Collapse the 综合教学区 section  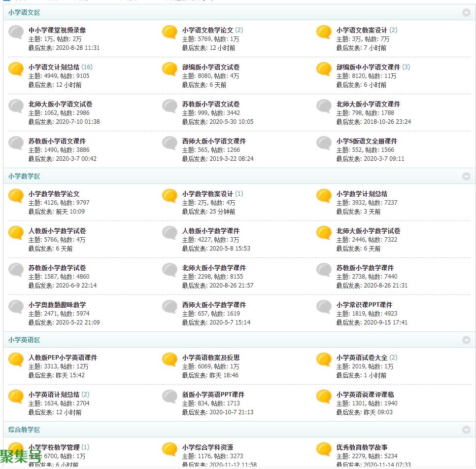tap(466, 430)
